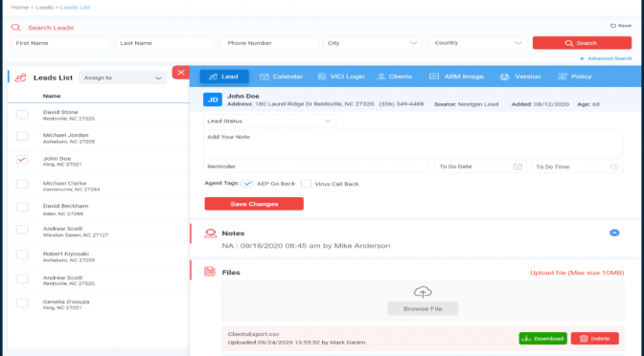Image resolution: width=644 pixels, height=356 pixels.
Task: Select lead David Beckham name
Action: point(66,206)
